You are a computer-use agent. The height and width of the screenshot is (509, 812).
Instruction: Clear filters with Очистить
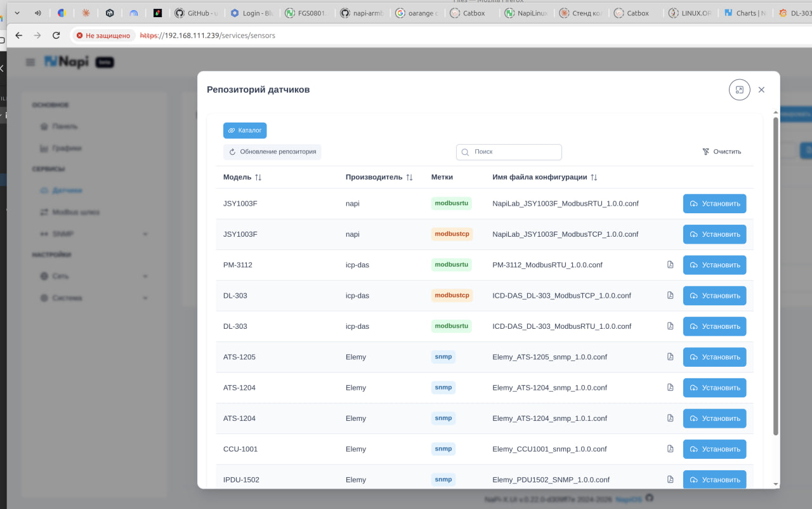[x=722, y=152]
